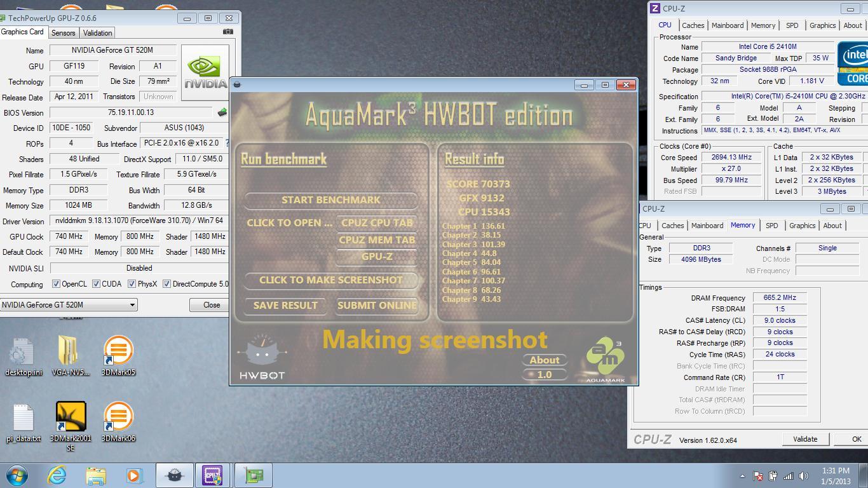Open the About tab in lower CPU-Z window
Viewport: 868px width, 488px height.
pos(832,226)
